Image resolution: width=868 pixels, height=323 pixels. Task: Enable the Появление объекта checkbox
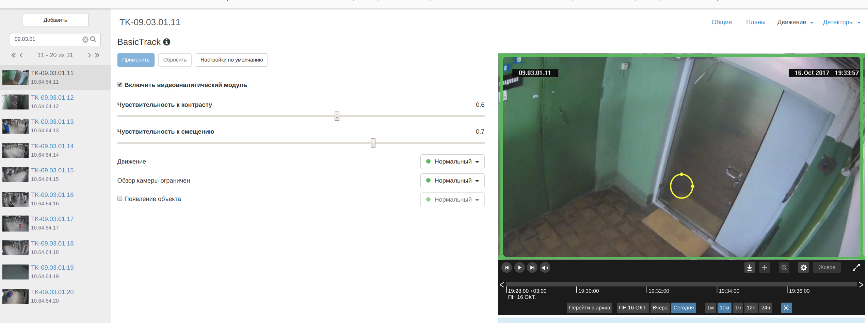(x=120, y=199)
